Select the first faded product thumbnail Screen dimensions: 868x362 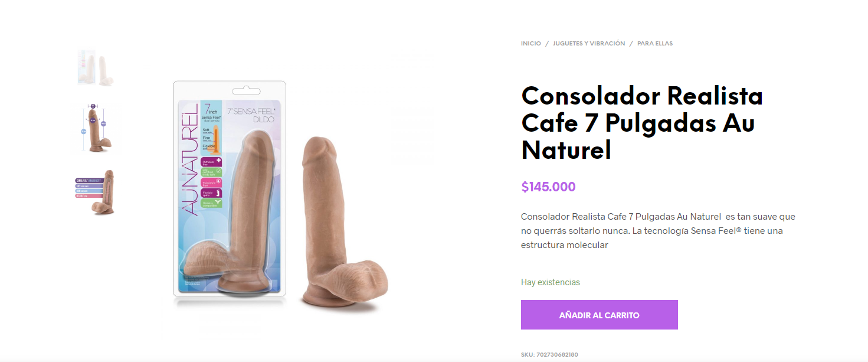96,67
